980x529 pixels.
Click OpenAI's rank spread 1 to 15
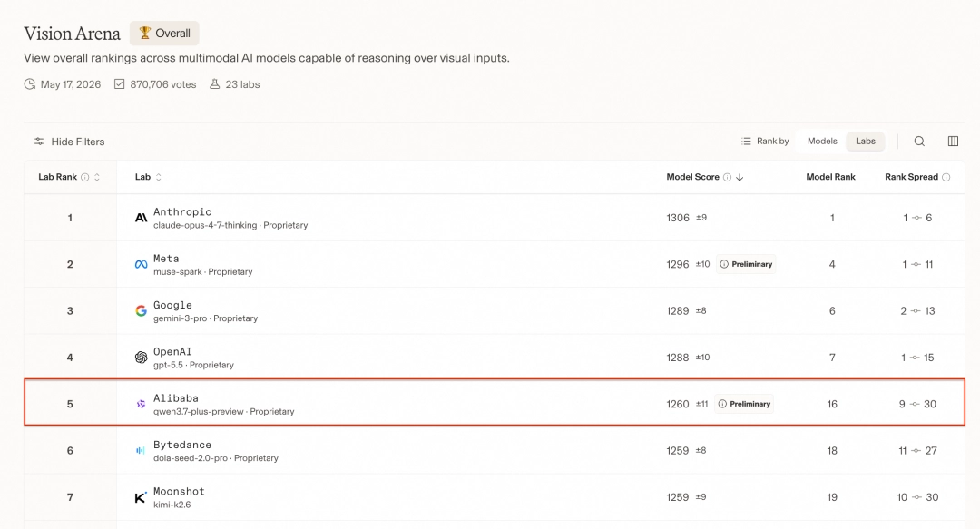(x=917, y=357)
